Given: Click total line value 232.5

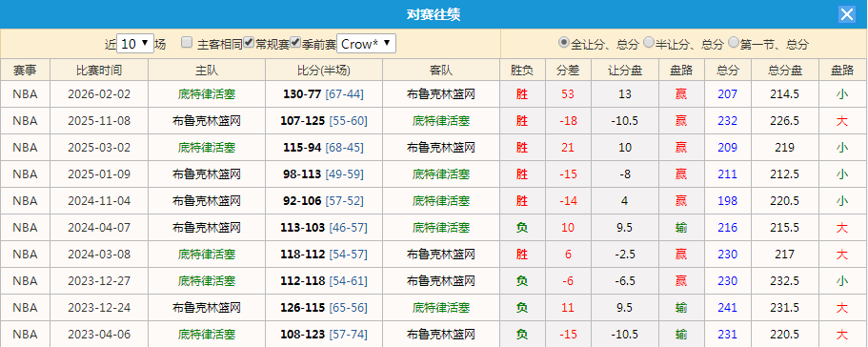Looking at the screenshot, I should point(784,281).
